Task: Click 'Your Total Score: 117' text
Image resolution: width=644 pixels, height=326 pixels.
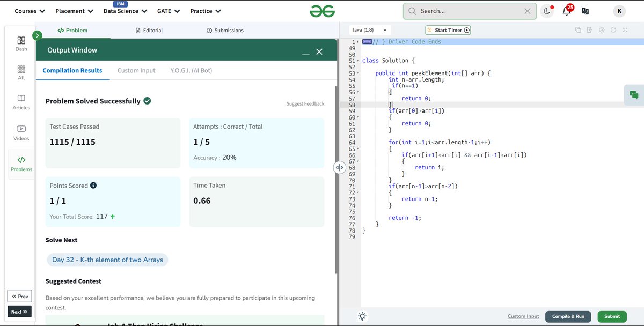Action: point(83,217)
